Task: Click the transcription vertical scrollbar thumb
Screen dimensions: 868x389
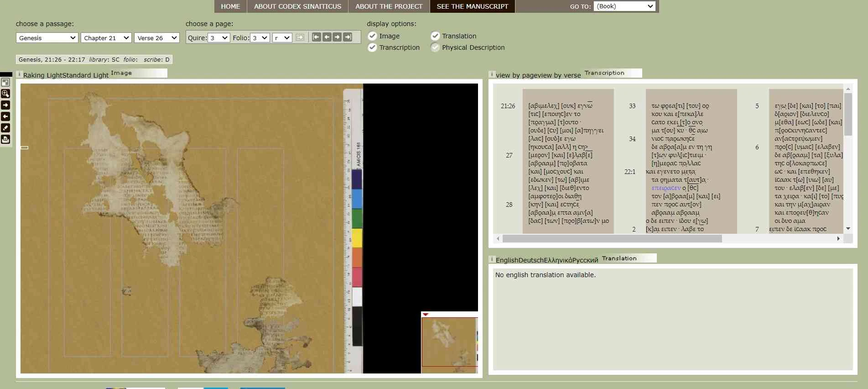Action: pyautogui.click(x=848, y=115)
